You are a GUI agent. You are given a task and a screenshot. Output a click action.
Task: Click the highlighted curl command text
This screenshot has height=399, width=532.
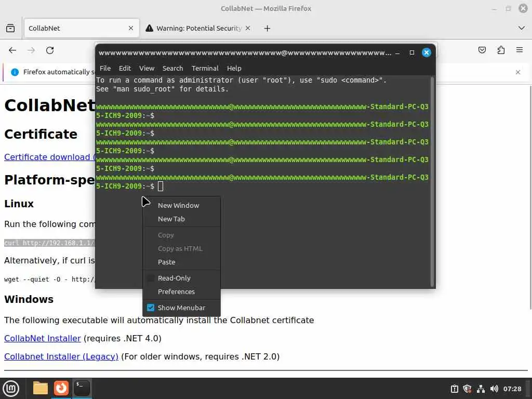point(49,243)
